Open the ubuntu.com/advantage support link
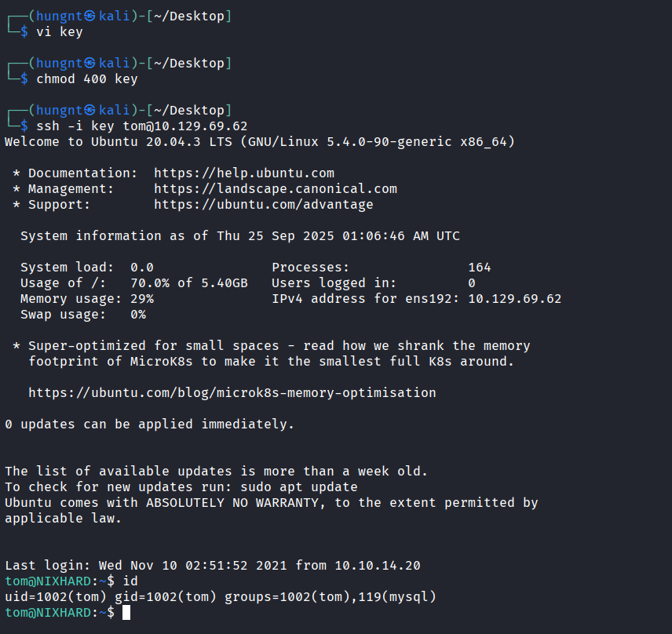Viewport: 672px width, 634px height. (x=263, y=204)
